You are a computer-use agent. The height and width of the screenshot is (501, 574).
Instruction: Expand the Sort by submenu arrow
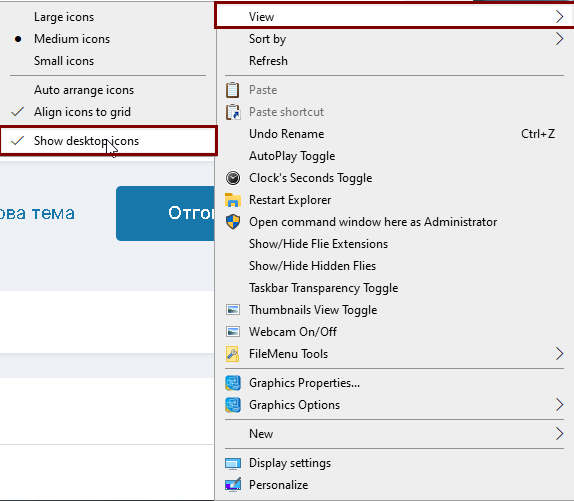pyautogui.click(x=559, y=39)
